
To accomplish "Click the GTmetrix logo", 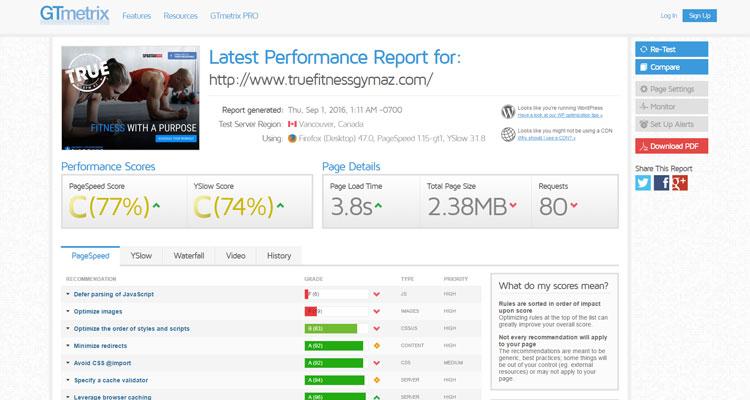I will pos(75,15).
